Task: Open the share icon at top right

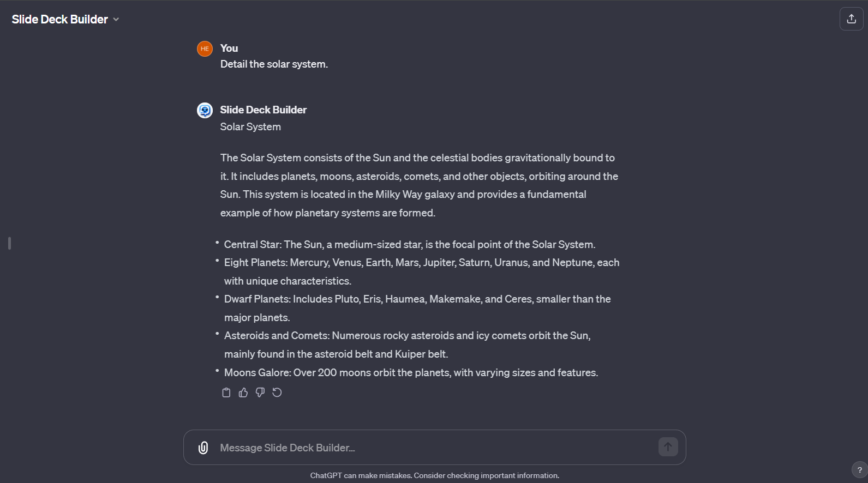Action: click(x=851, y=19)
